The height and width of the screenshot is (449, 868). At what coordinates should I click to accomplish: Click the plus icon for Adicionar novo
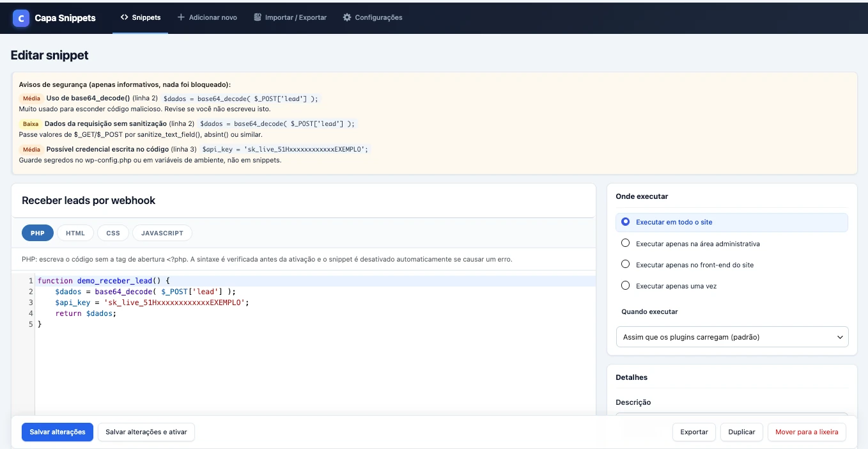[181, 17]
